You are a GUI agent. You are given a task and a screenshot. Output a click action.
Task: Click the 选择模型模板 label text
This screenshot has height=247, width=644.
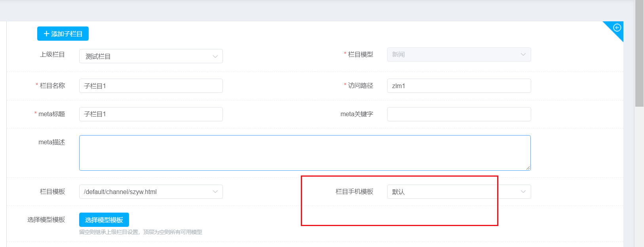tap(46, 220)
